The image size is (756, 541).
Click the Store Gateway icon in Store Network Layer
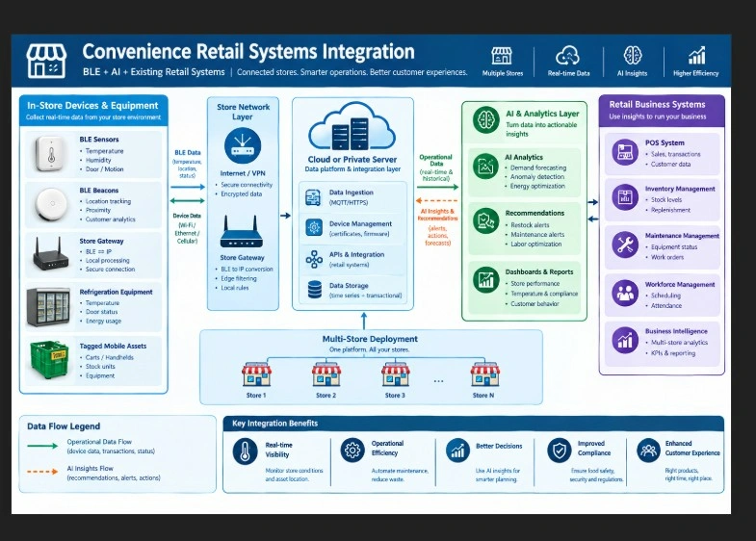click(241, 232)
